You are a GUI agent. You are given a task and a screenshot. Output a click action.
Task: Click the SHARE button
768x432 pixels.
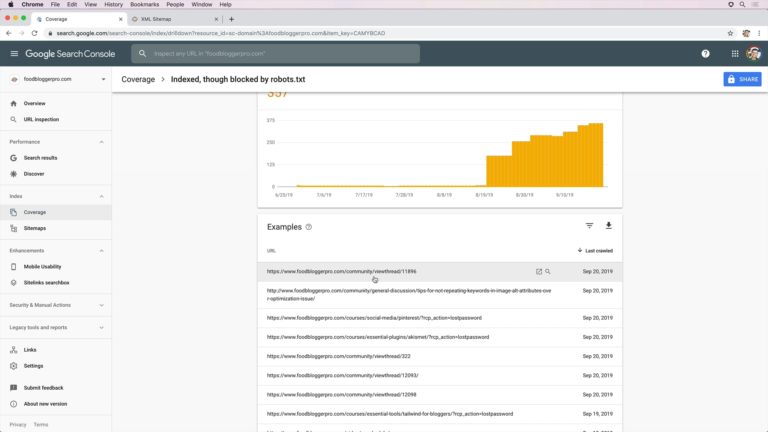[742, 79]
